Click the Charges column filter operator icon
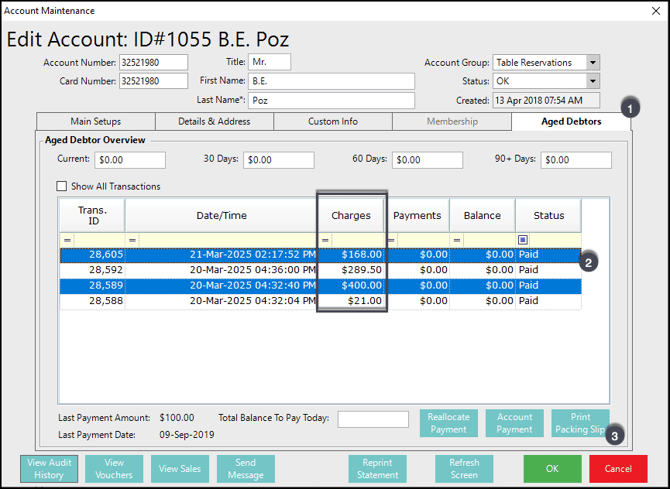Image resolution: width=670 pixels, height=489 pixels. (325, 241)
